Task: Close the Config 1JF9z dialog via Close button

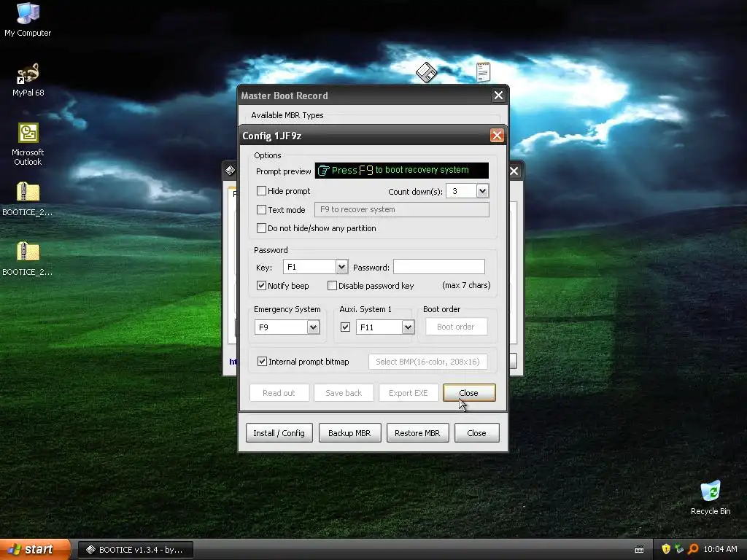Action: point(469,393)
